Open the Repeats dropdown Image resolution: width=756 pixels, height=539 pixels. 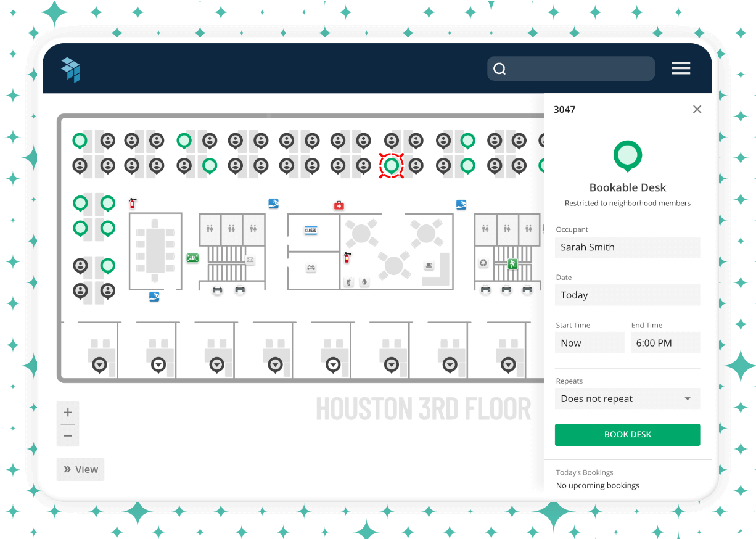(628, 398)
